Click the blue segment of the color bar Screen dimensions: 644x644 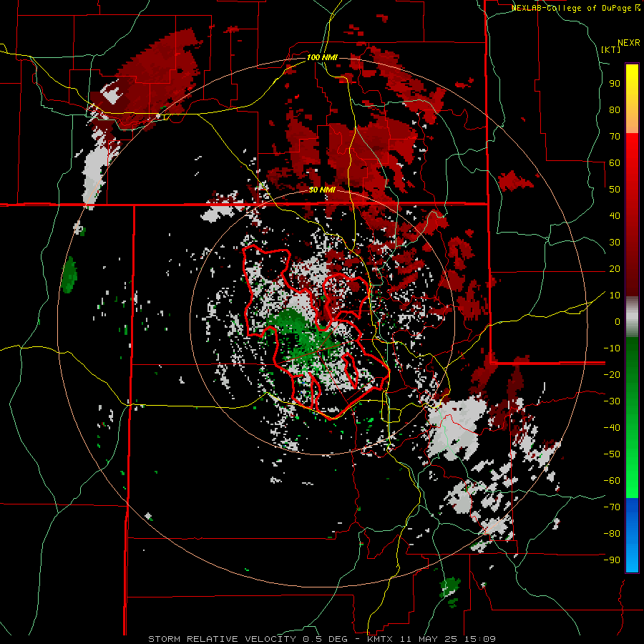pos(632,535)
